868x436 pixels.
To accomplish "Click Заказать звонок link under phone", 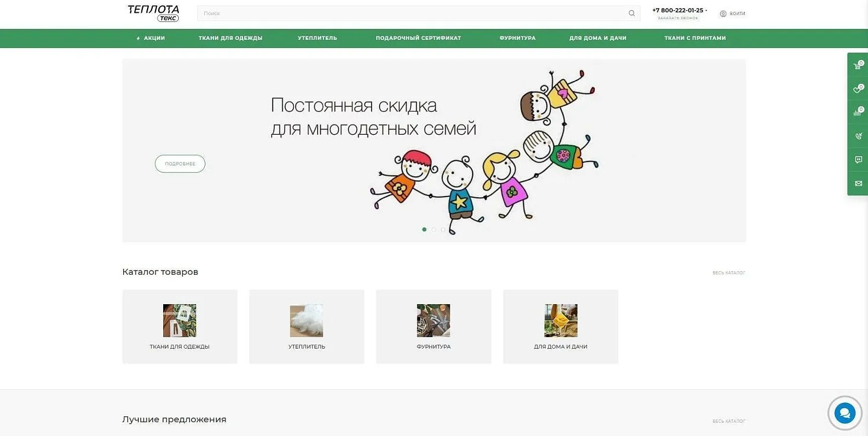I will (x=678, y=19).
